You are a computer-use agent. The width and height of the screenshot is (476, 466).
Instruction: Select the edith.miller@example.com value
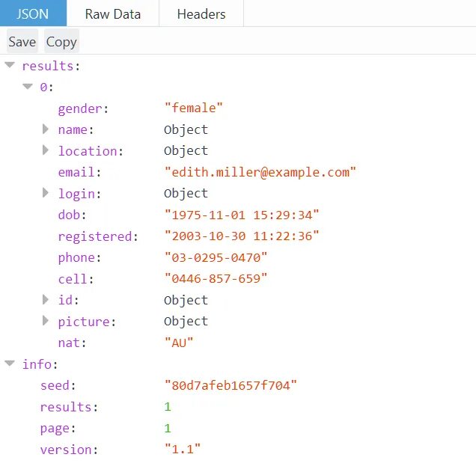pos(260,172)
